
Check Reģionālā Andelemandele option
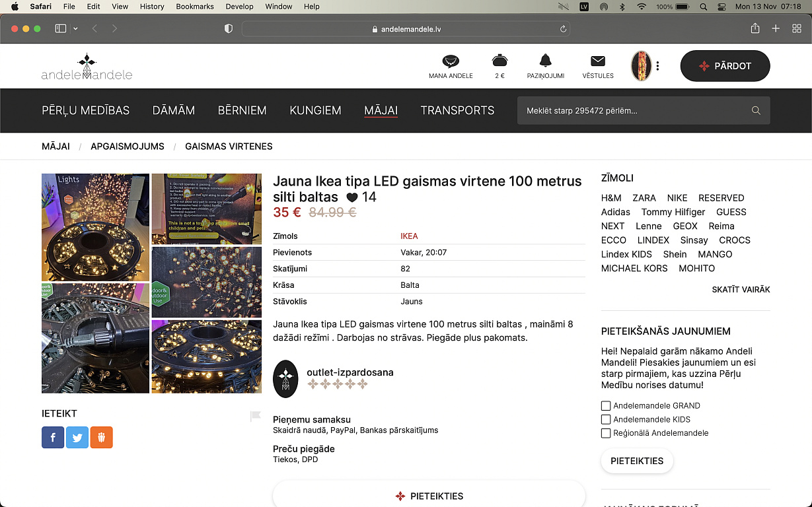click(x=606, y=434)
